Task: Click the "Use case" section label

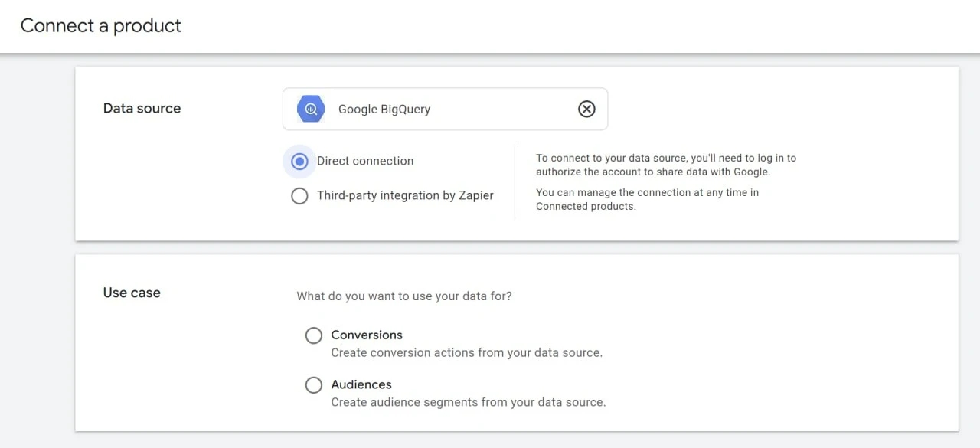Action: 132,293
